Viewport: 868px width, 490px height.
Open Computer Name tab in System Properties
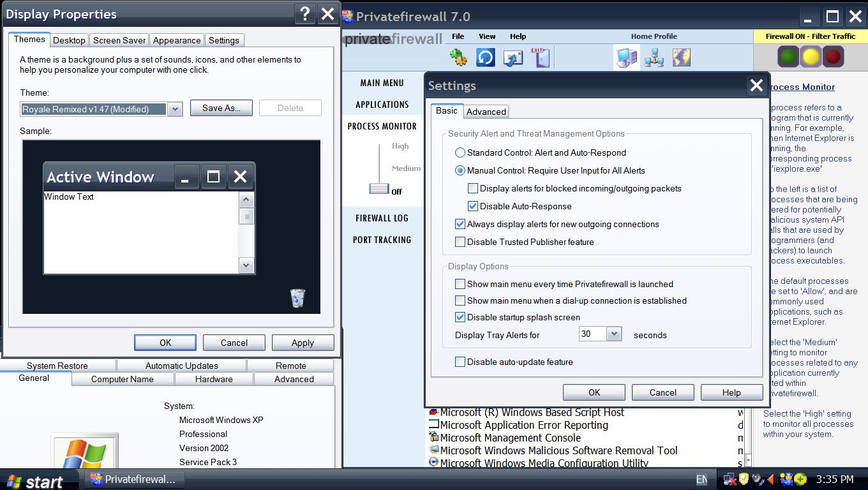[x=123, y=379]
